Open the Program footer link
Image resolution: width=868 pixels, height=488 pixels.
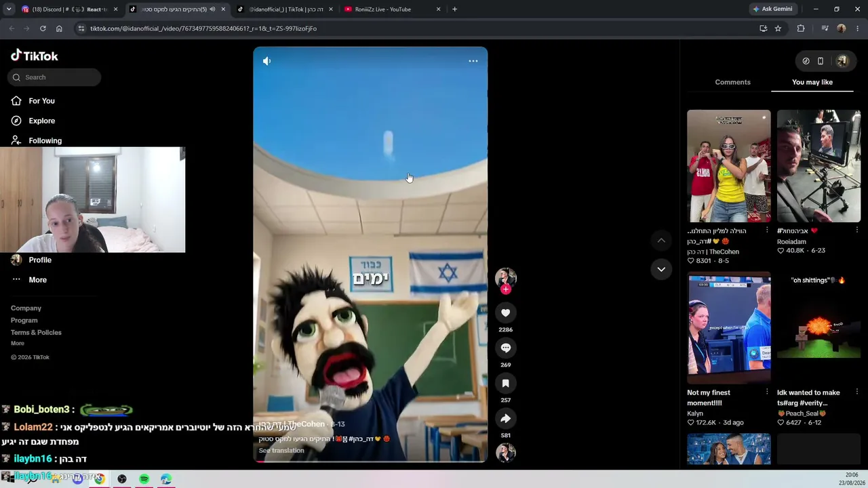24,321
